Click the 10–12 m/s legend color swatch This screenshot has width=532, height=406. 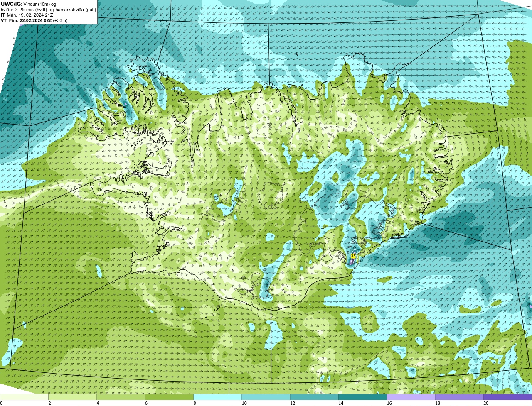pos(266,397)
